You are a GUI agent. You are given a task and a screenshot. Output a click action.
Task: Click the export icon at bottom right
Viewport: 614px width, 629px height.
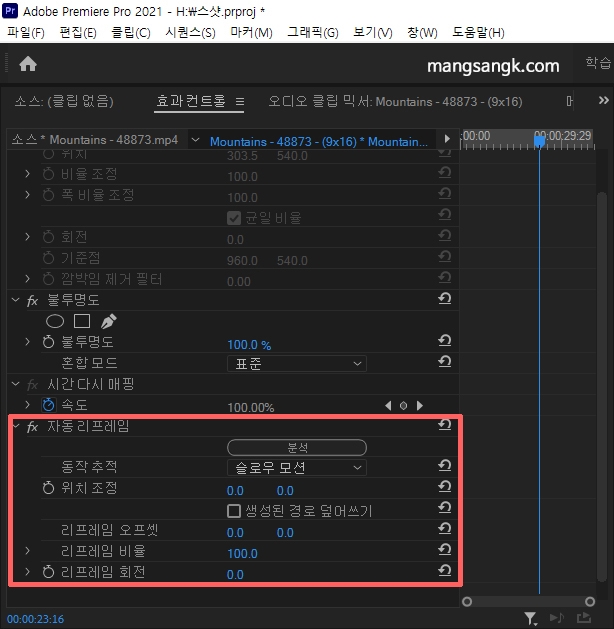pos(584,618)
